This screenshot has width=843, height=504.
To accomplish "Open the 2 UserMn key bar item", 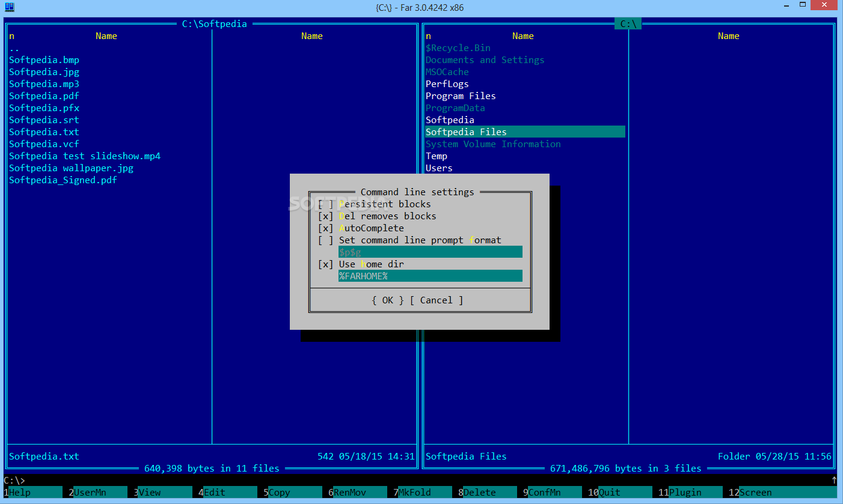I will (97, 493).
